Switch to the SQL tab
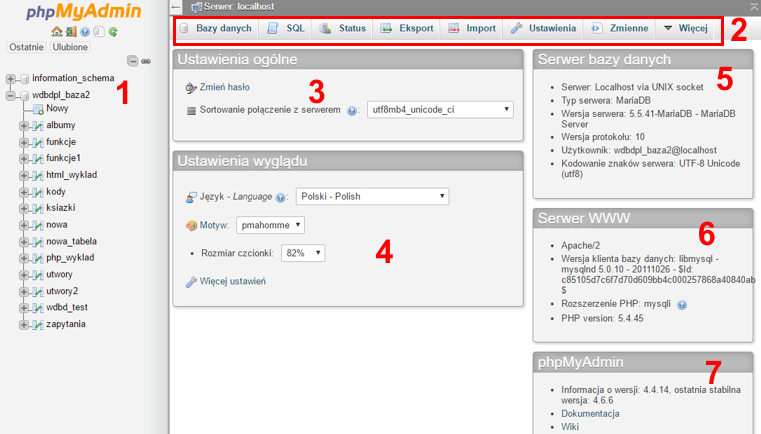Screen dimensions: 761x434 [286, 29]
